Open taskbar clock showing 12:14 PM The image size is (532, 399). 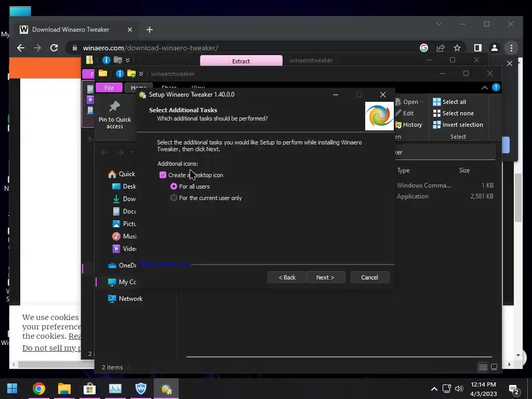pos(484,389)
